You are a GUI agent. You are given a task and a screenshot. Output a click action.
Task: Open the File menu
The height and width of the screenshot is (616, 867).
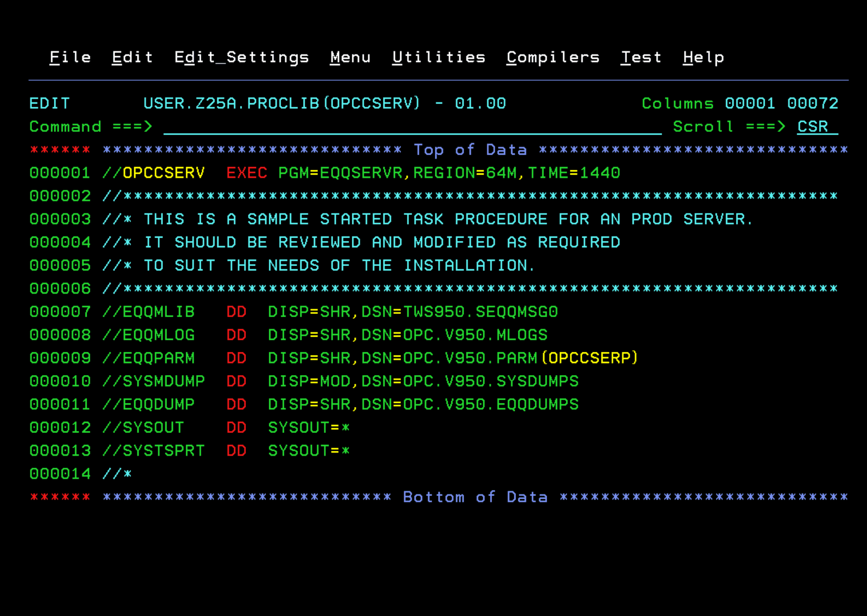tap(70, 57)
